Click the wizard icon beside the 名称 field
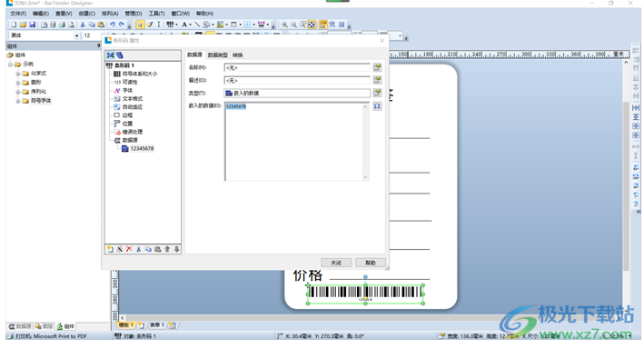This screenshot has height=349, width=644. [377, 67]
